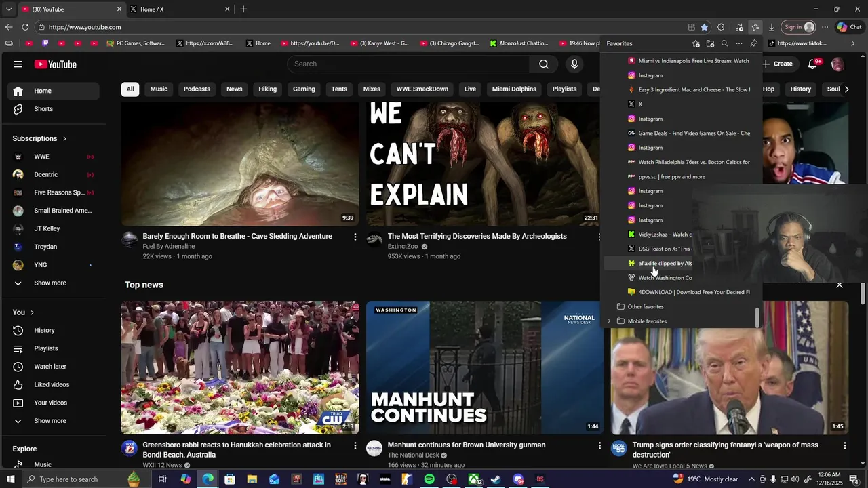Viewport: 868px width, 488px height.
Task: Toggle the Favorites toolbar button
Action: [755, 27]
